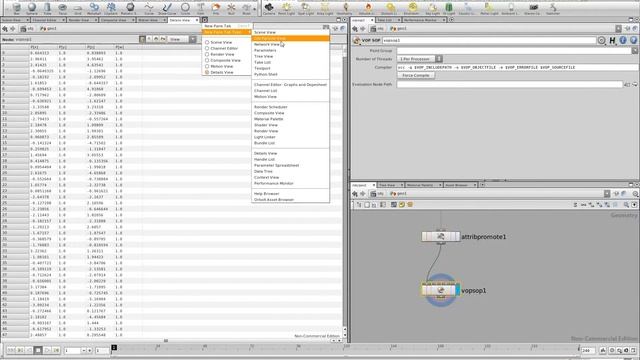Select the Curve shelf tool

click(149, 8)
